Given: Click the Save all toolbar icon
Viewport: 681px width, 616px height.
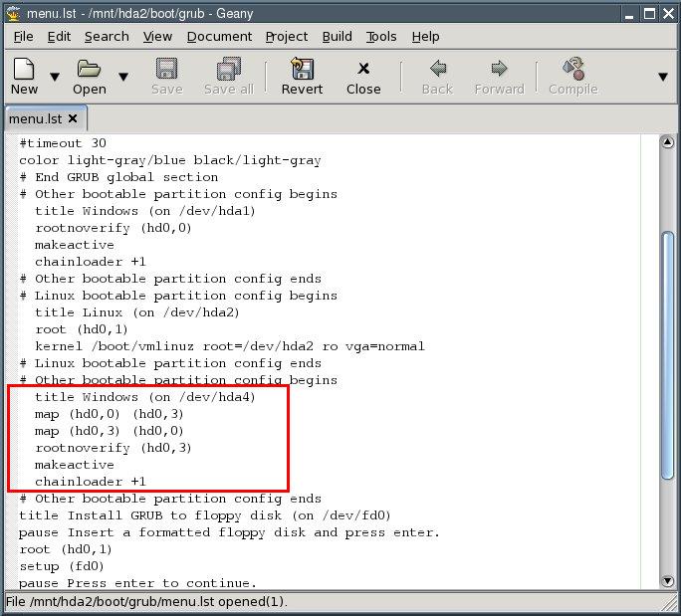Looking at the screenshot, I should click(228, 70).
